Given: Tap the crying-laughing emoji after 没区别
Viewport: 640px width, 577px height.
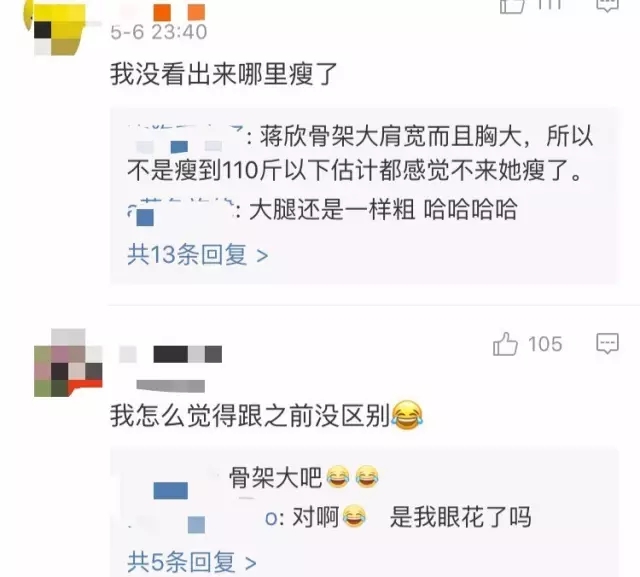Looking at the screenshot, I should click(x=407, y=415).
